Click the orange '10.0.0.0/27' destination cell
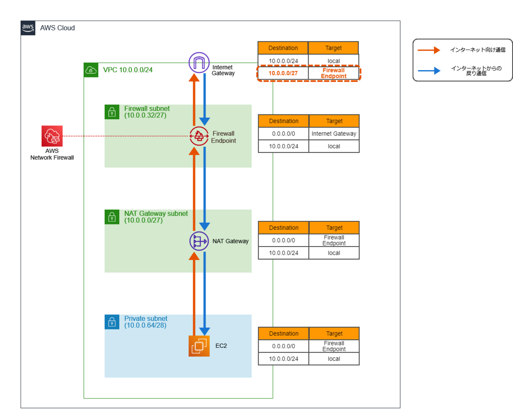This screenshot has height=420, width=513. [283, 73]
